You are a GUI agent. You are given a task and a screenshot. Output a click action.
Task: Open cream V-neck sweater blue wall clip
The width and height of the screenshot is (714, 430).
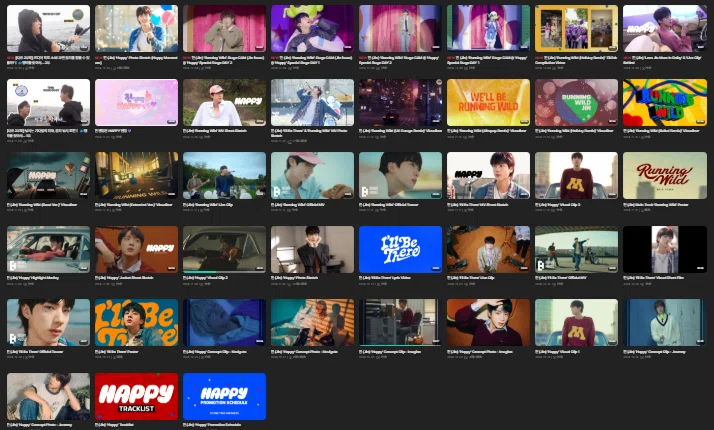point(665,322)
